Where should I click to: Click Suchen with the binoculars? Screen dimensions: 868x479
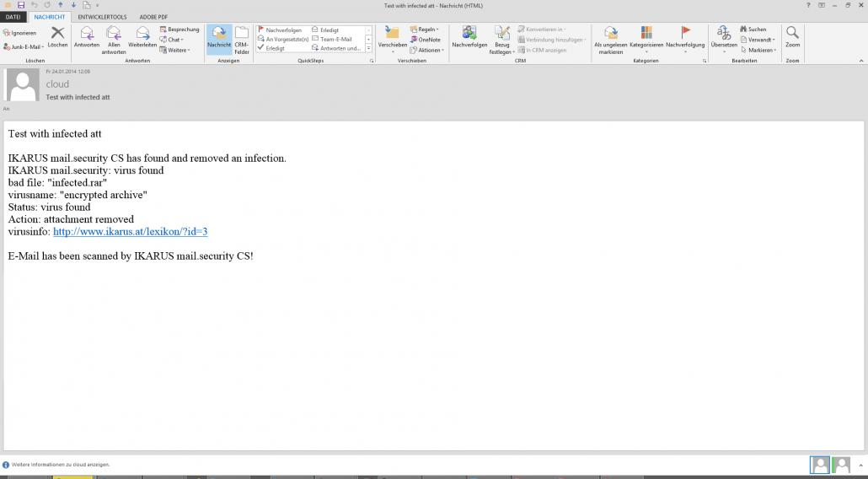coord(753,30)
